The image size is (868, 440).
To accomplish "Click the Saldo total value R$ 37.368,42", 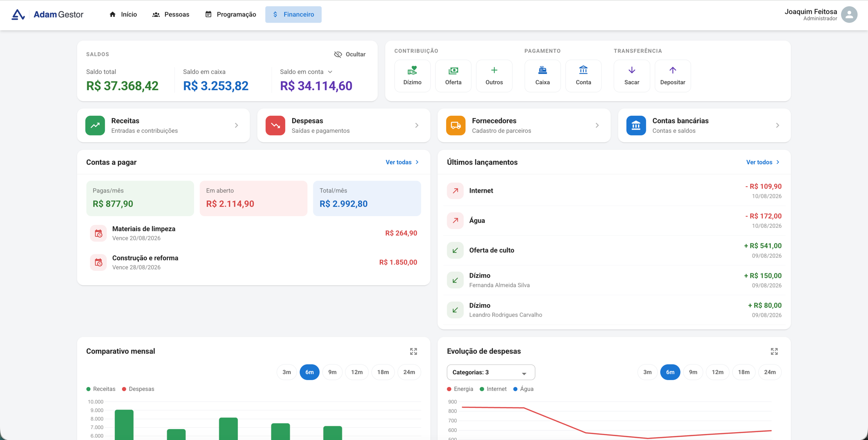I will coord(122,86).
